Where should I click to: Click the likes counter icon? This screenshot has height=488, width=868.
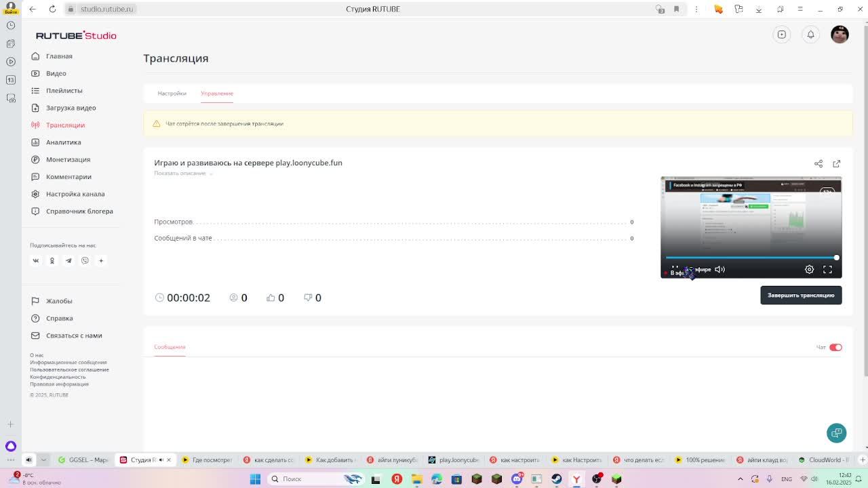coord(271,298)
